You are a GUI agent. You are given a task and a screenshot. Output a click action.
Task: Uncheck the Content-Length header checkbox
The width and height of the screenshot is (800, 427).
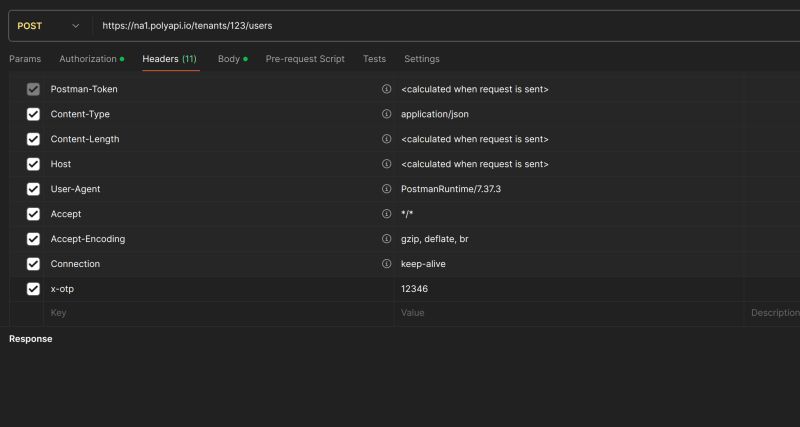pyautogui.click(x=33, y=139)
